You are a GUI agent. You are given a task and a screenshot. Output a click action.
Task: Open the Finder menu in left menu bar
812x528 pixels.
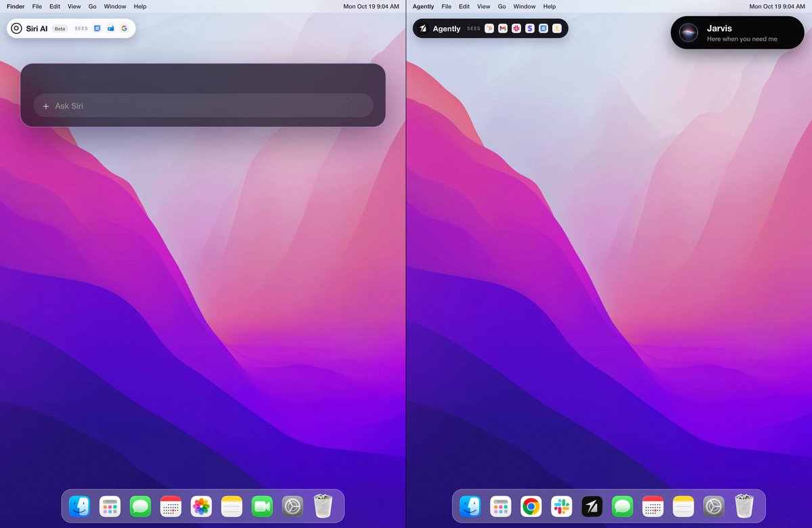pyautogui.click(x=16, y=6)
